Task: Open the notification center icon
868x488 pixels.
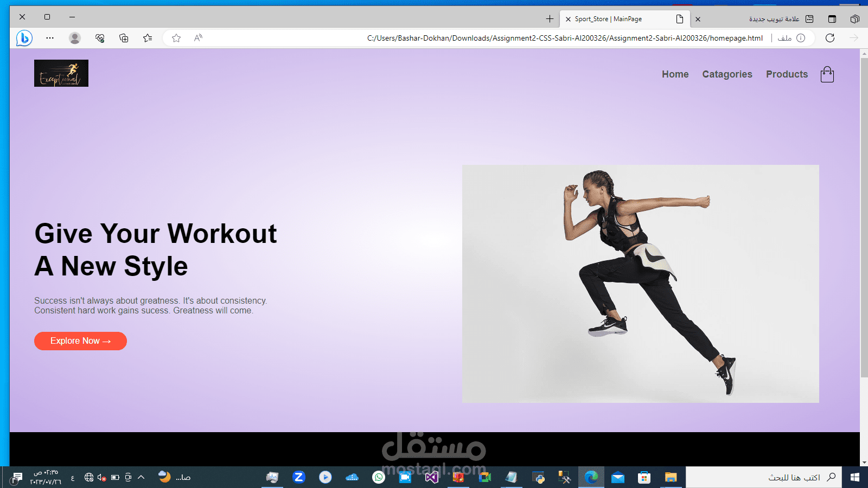Action: point(17,477)
